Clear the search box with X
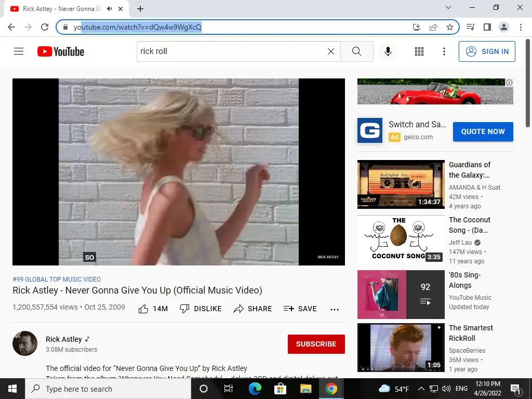 (x=331, y=51)
